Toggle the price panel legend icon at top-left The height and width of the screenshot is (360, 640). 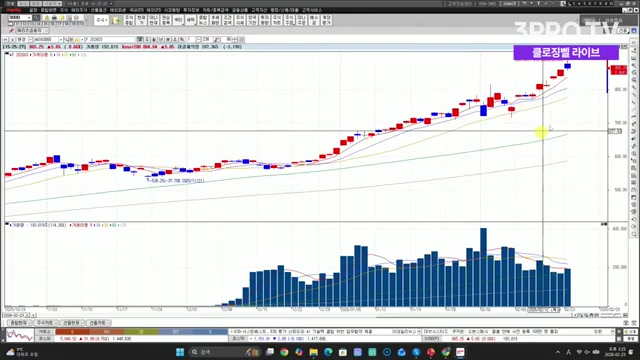pyautogui.click(x=7, y=54)
